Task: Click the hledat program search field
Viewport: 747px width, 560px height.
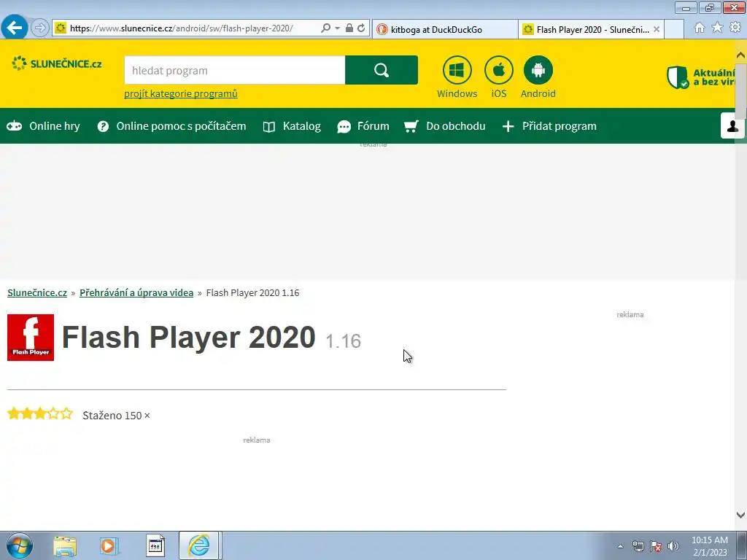Action: [x=234, y=70]
